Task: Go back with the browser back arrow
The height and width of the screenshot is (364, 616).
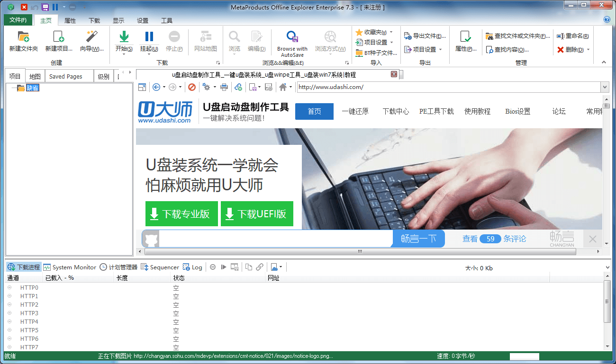Action: pyautogui.click(x=156, y=87)
